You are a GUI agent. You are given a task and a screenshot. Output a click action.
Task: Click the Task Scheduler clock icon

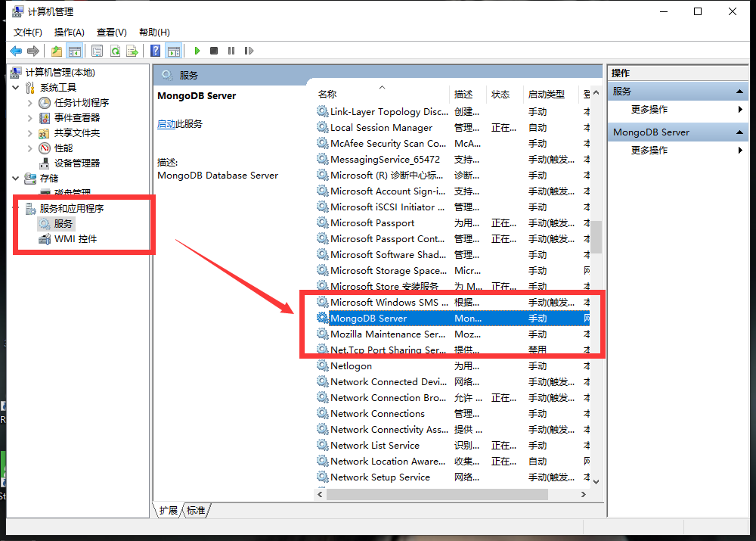point(45,103)
